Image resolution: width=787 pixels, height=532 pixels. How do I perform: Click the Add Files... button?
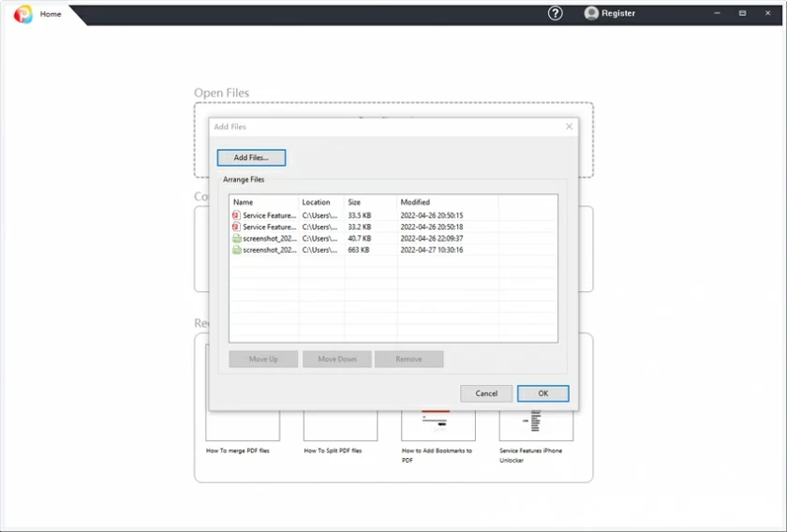click(x=251, y=157)
